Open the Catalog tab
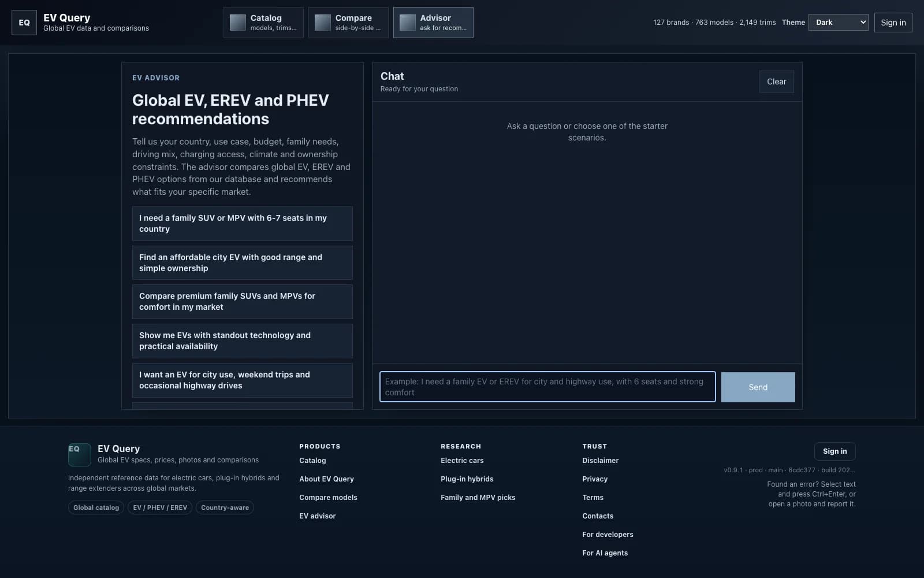Image resolution: width=924 pixels, height=578 pixels. coord(263,23)
